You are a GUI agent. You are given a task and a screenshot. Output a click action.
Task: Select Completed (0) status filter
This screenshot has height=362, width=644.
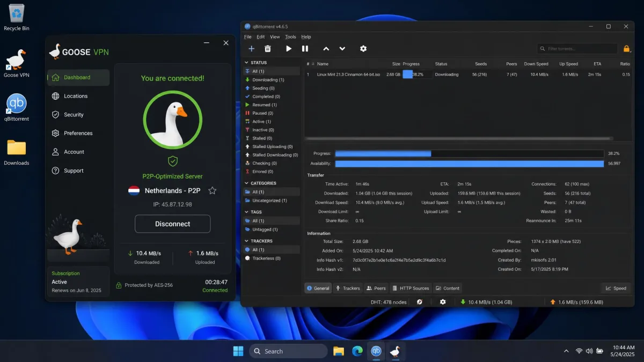click(x=272, y=97)
